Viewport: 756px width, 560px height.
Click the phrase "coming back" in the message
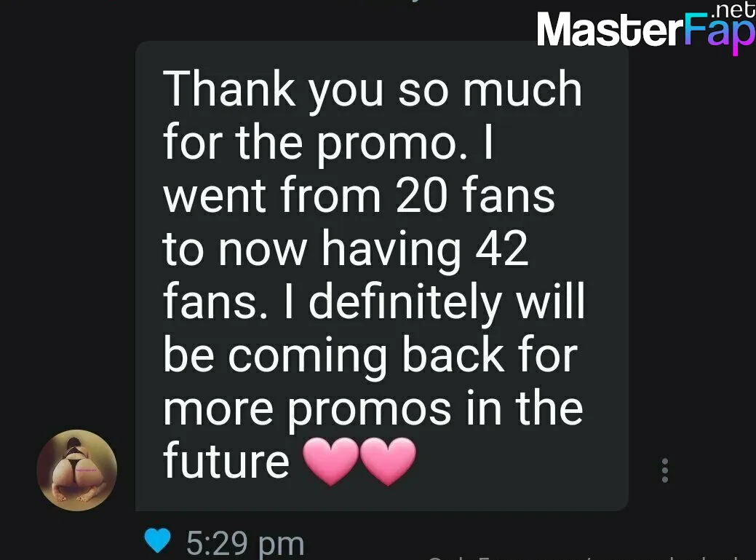[366, 357]
